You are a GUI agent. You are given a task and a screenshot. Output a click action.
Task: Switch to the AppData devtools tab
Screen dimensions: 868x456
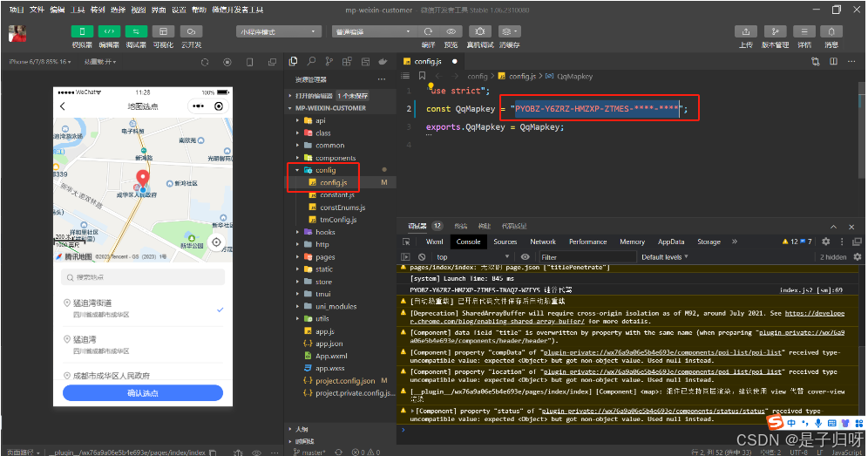click(x=671, y=242)
